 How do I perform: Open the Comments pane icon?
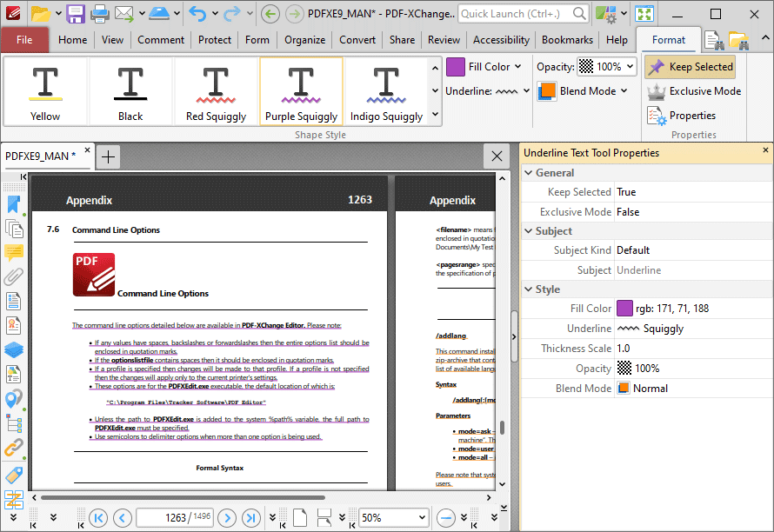pos(13,253)
